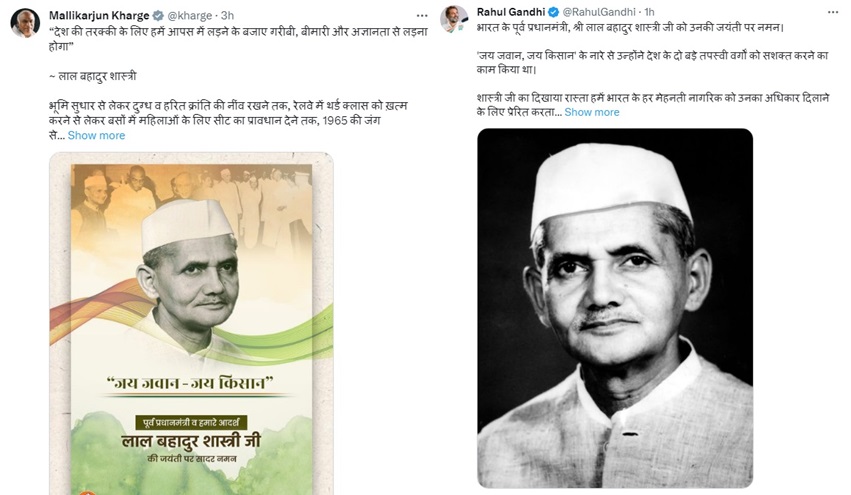Open the three-dot menu on Rahul's tweet
The width and height of the screenshot is (851, 495).
[833, 12]
